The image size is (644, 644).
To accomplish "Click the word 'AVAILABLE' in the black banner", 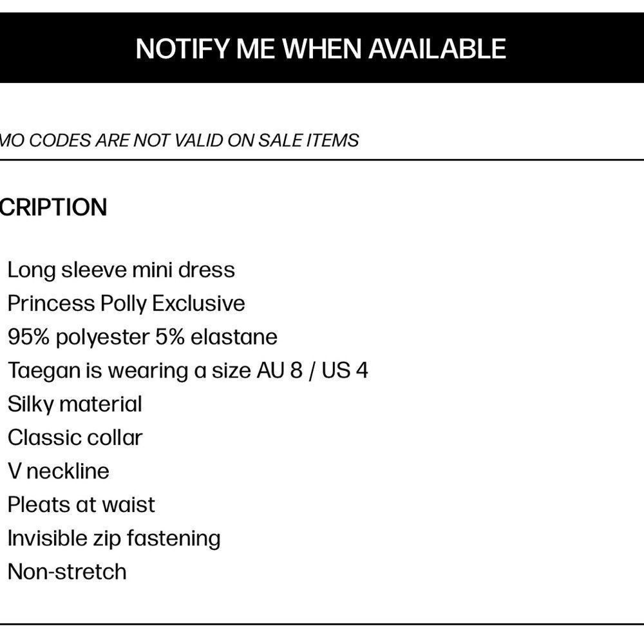I will coord(437,49).
